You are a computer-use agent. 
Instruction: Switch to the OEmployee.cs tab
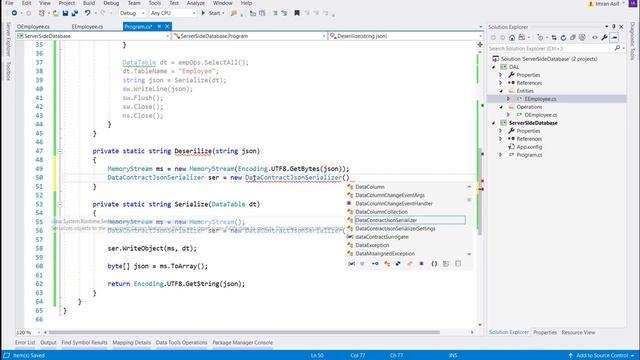pyautogui.click(x=33, y=27)
